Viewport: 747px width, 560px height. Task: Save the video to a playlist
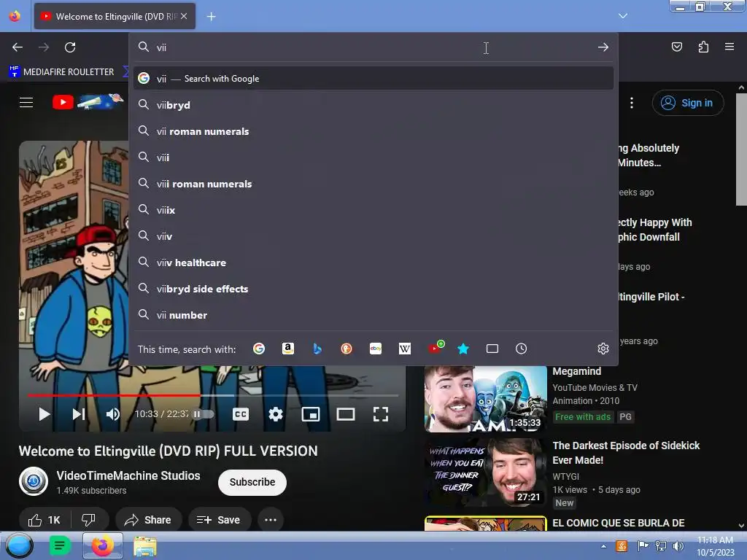click(219, 520)
